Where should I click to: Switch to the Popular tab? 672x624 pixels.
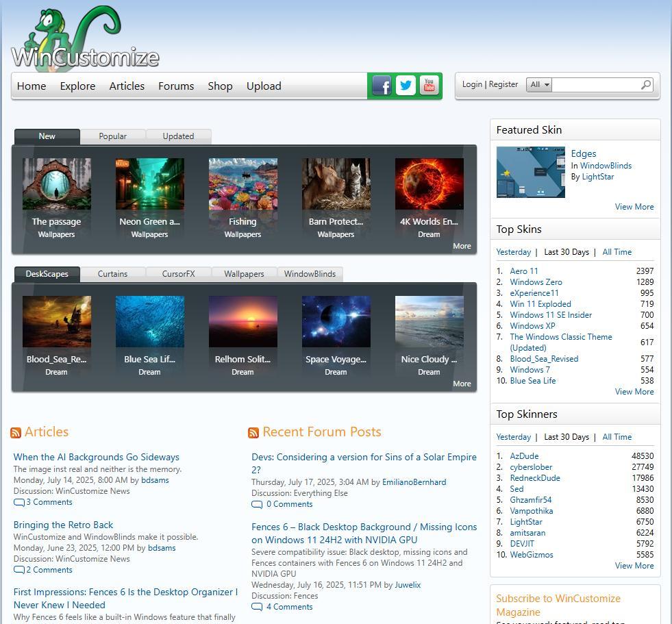coord(112,136)
